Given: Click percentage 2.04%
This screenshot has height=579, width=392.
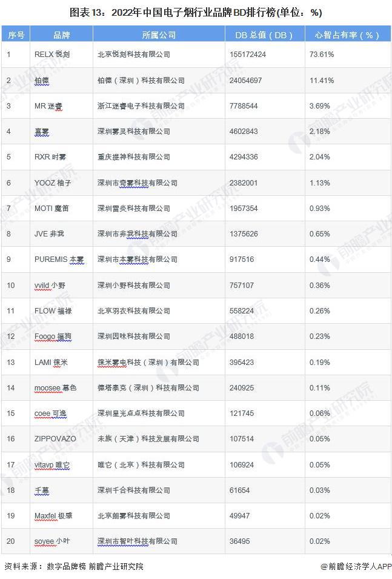Looking at the screenshot, I should coord(320,157).
